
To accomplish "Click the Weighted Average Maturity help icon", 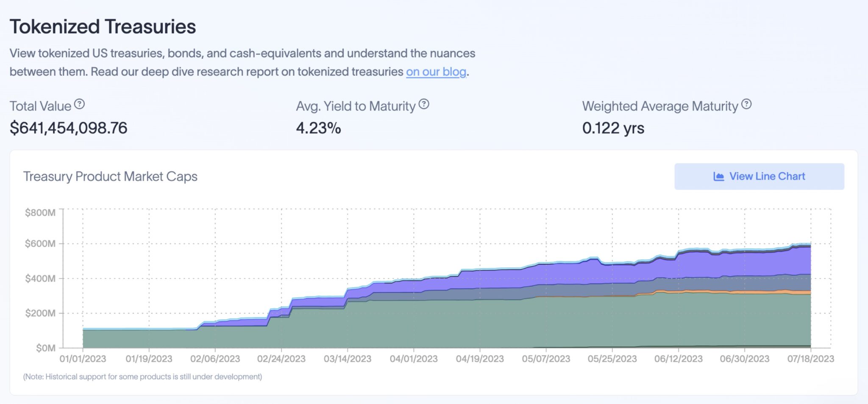I will [746, 104].
